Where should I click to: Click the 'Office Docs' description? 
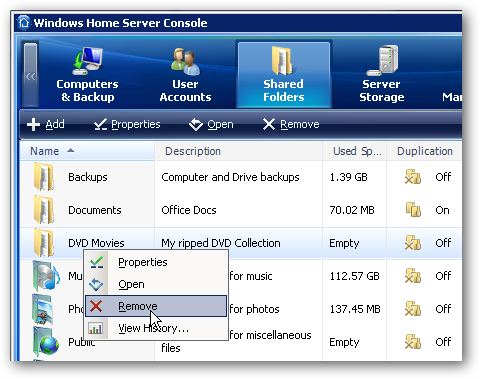(x=189, y=210)
